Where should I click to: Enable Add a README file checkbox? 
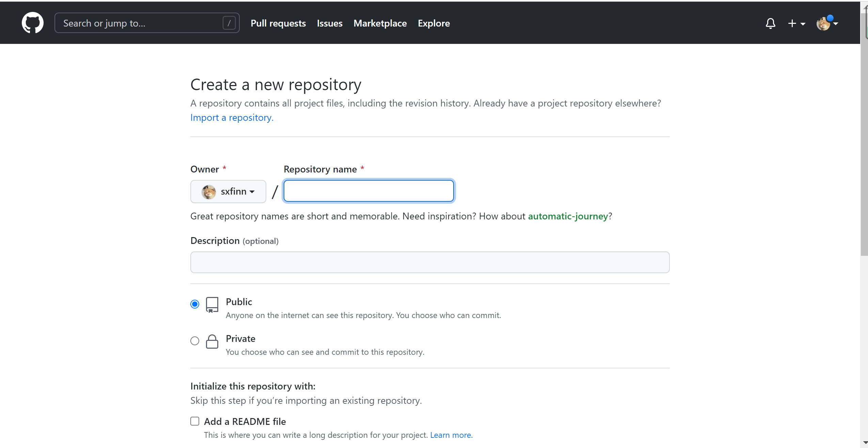(x=195, y=421)
